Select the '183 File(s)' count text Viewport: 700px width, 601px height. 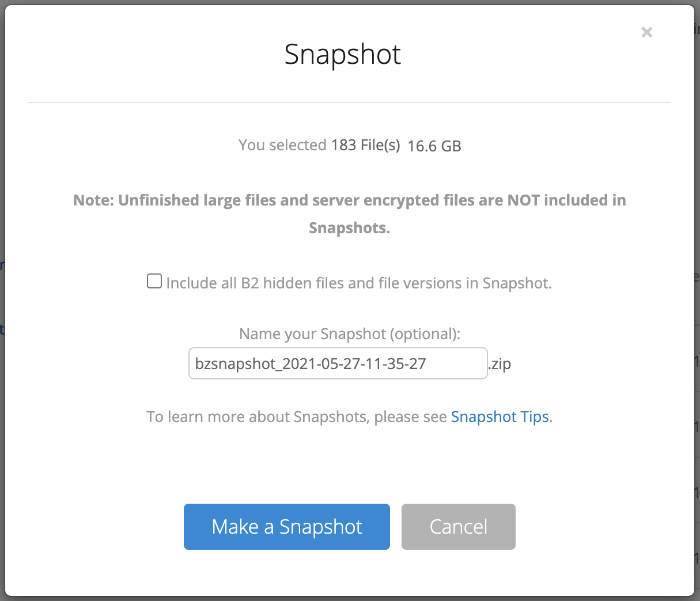365,145
